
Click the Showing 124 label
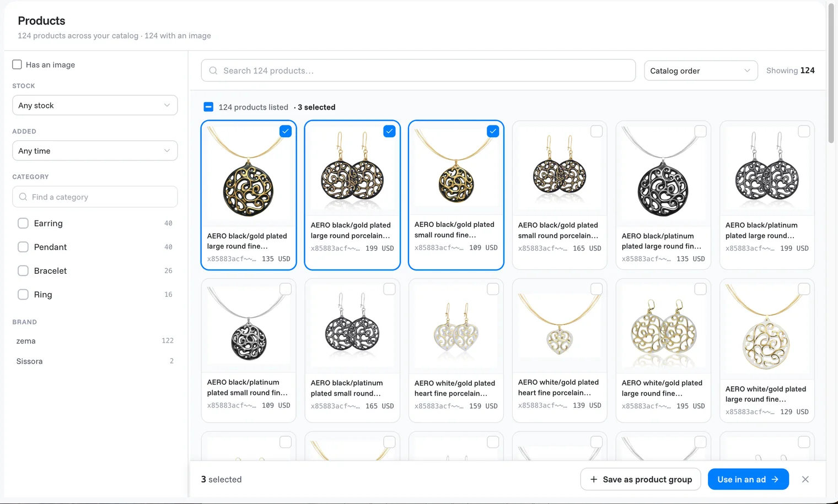pos(790,71)
